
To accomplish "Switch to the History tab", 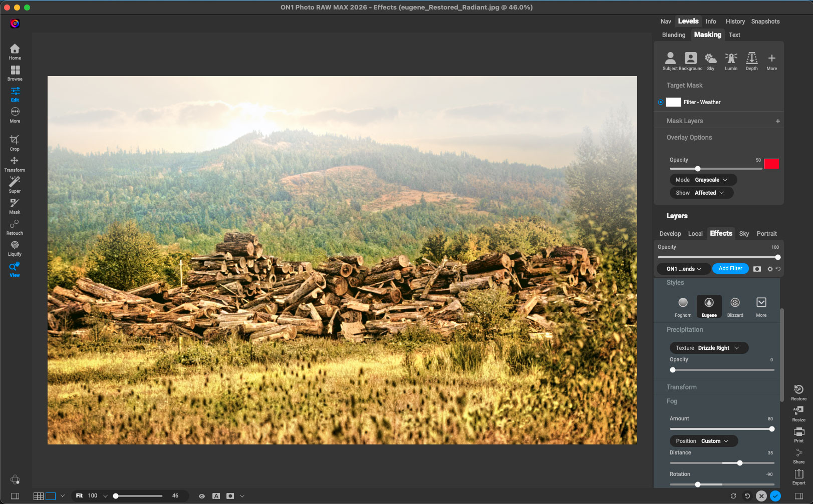I will click(x=735, y=22).
